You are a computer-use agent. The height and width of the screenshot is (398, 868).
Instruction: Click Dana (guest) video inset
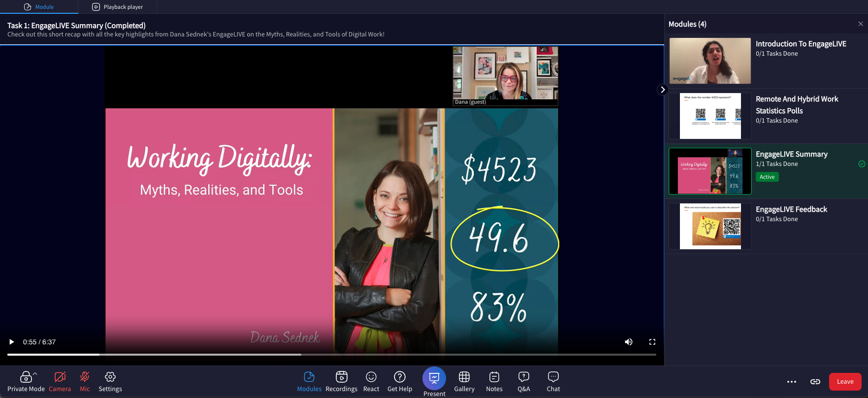click(x=505, y=76)
